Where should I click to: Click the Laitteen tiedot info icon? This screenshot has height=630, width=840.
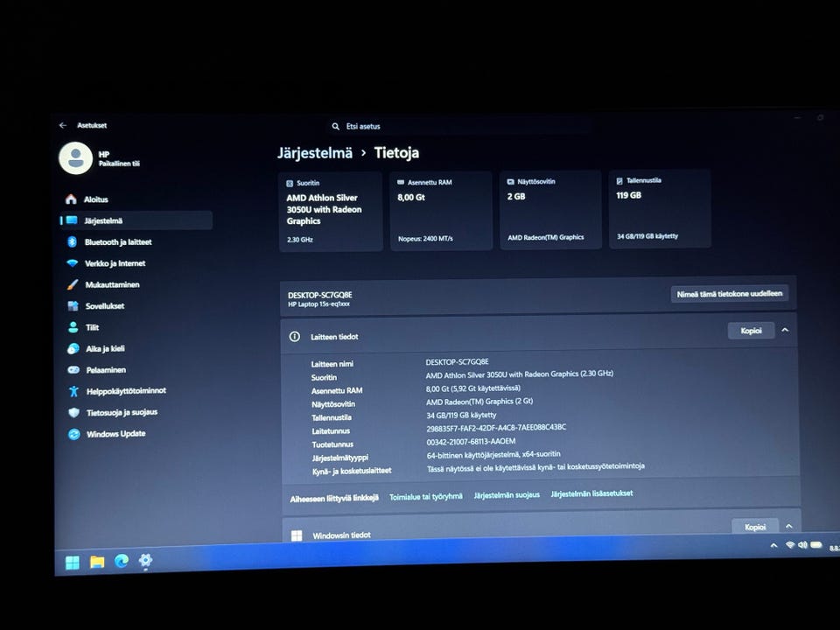[x=295, y=336]
